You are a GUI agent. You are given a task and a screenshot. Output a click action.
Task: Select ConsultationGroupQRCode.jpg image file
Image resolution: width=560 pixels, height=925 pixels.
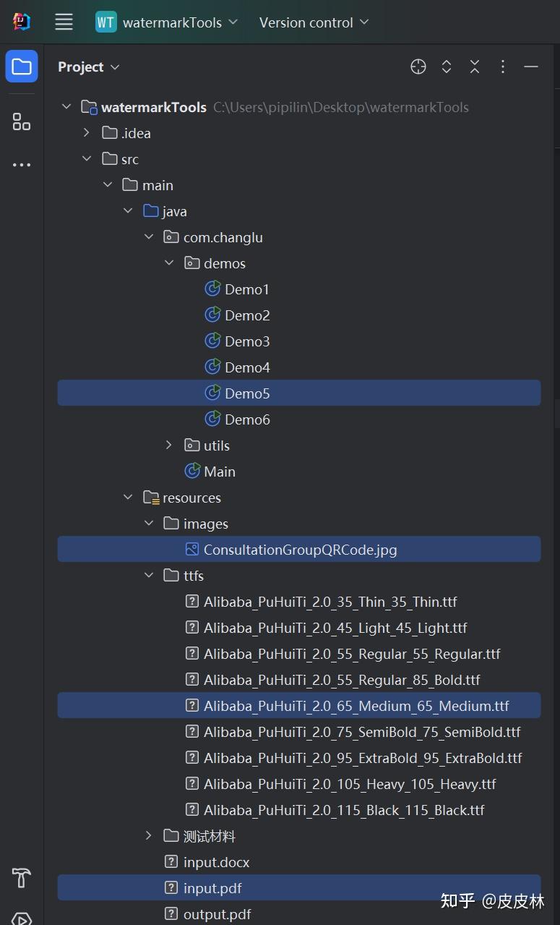pos(300,550)
